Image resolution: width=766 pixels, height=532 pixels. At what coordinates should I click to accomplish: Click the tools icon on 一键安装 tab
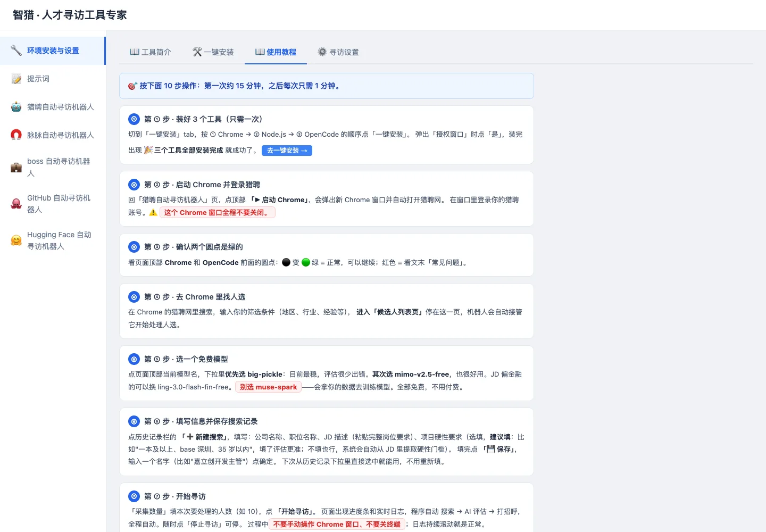(197, 52)
